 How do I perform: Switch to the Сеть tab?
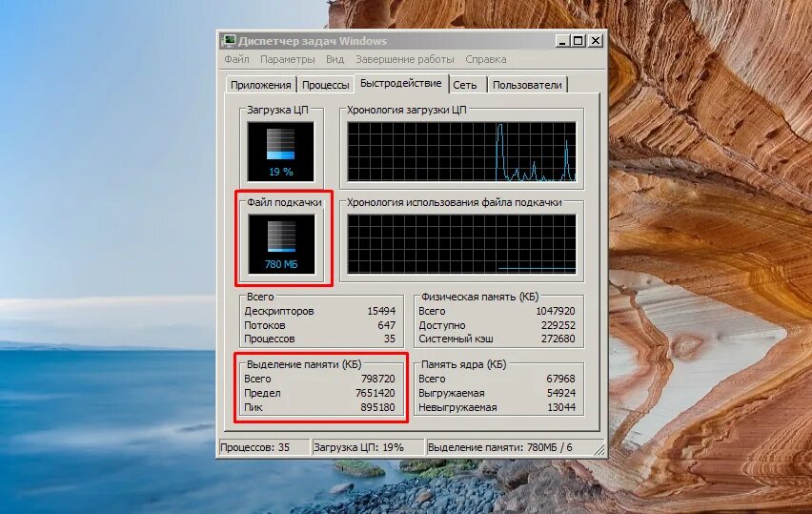[465, 85]
